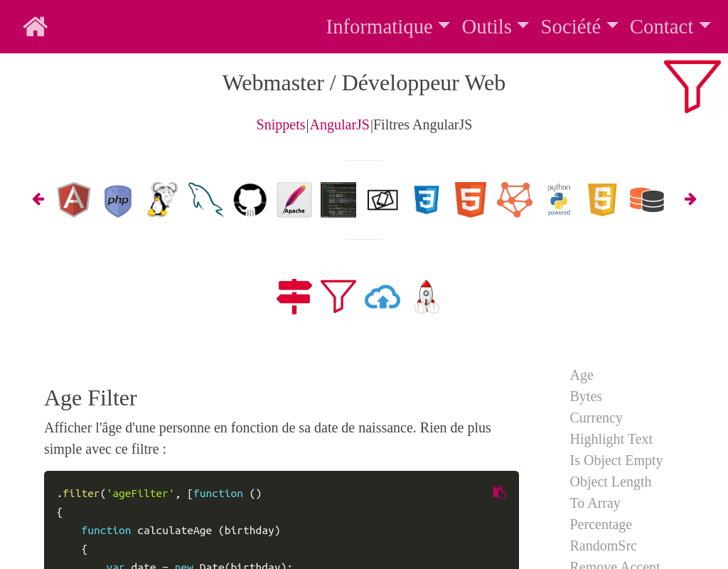This screenshot has width=728, height=569.
Task: Click the MySQL dolphin logo
Action: click(x=206, y=199)
